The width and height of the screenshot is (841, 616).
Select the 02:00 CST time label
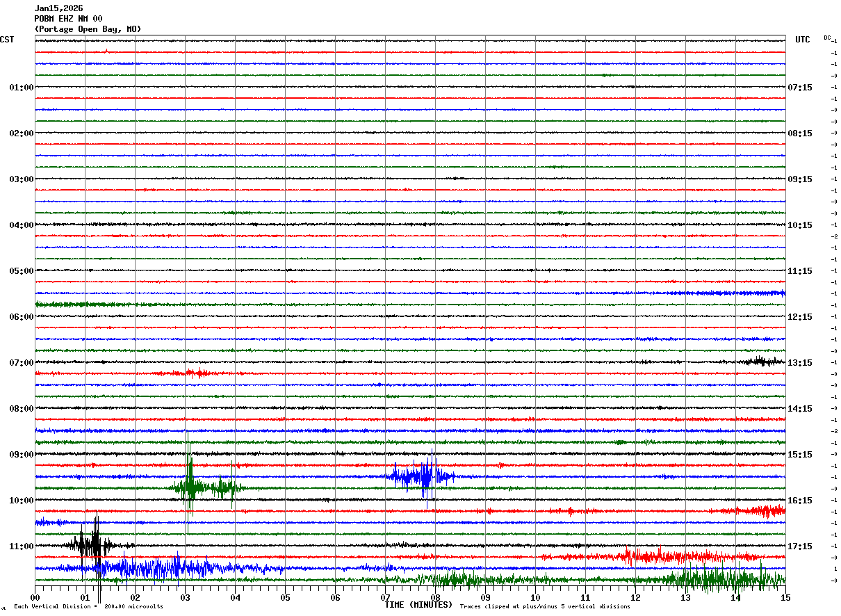coord(21,133)
